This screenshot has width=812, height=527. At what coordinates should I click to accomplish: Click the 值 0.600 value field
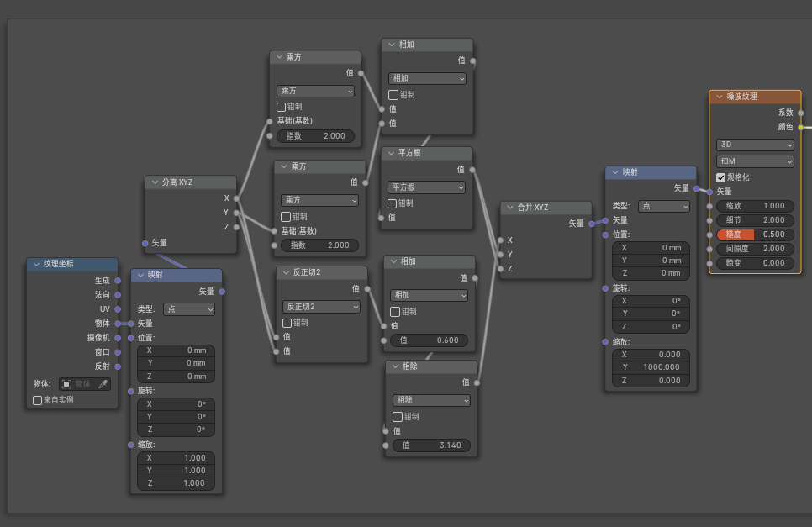pos(429,340)
